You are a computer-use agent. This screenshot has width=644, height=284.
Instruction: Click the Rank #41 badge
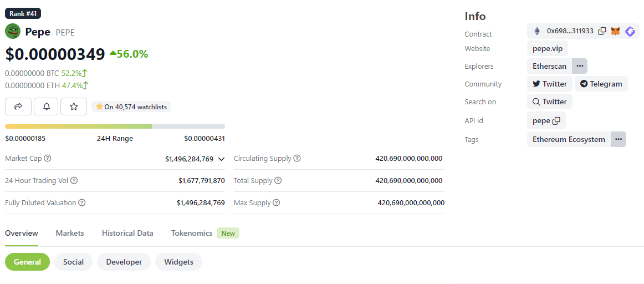[23, 13]
